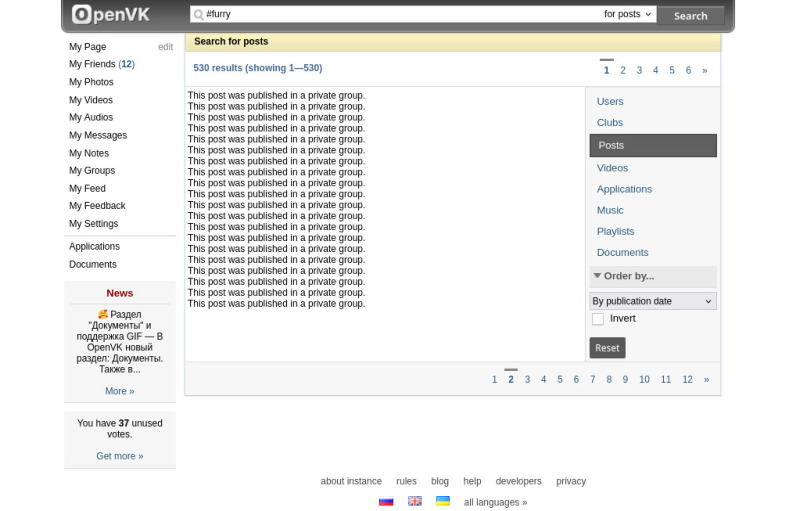This screenshot has height=511, width=807.
Task: Click the OpenVK logo
Action: pyautogui.click(x=111, y=14)
